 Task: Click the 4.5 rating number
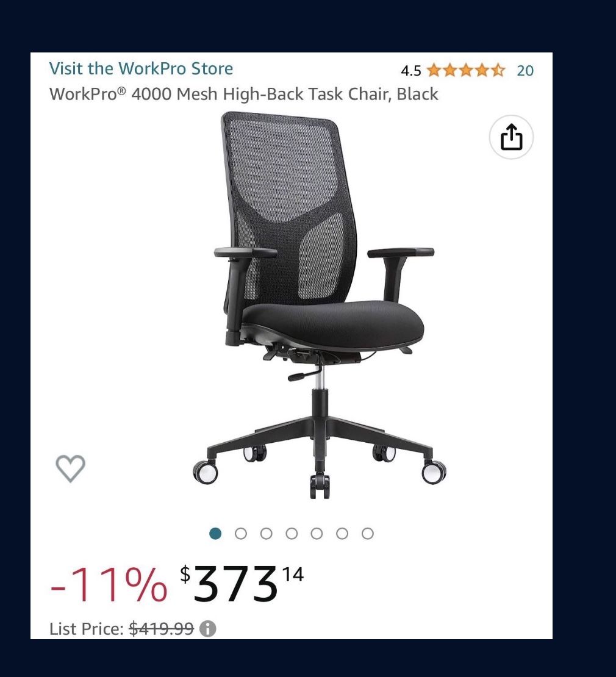(410, 70)
